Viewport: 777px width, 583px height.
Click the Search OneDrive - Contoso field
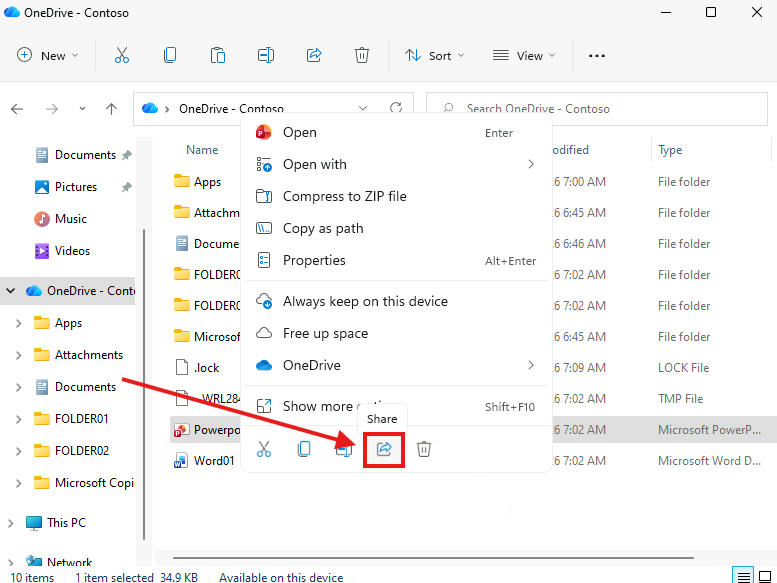[x=597, y=108]
